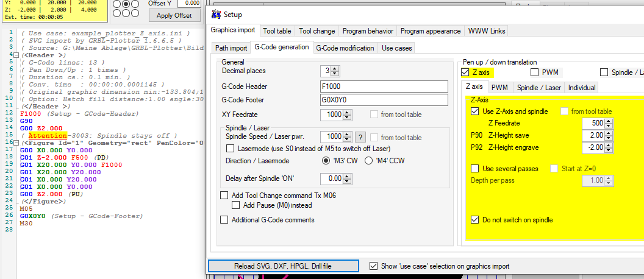Select the 'M4' CCW direction radio button
The height and width of the screenshot is (279, 644).
[x=370, y=161]
